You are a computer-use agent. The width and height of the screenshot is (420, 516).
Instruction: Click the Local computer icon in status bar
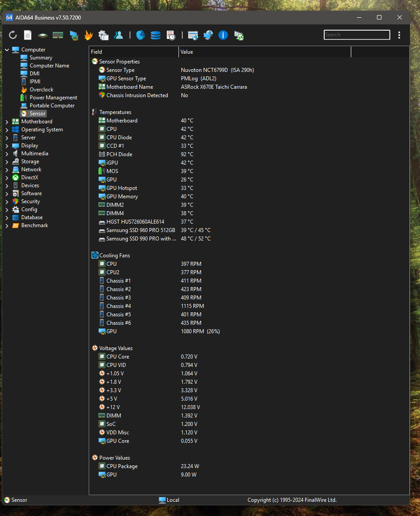(x=162, y=500)
